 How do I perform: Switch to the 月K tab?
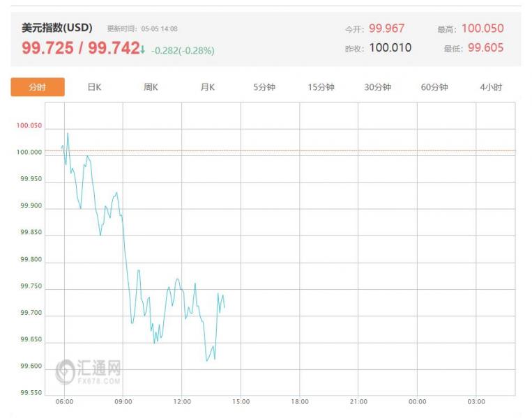208,87
